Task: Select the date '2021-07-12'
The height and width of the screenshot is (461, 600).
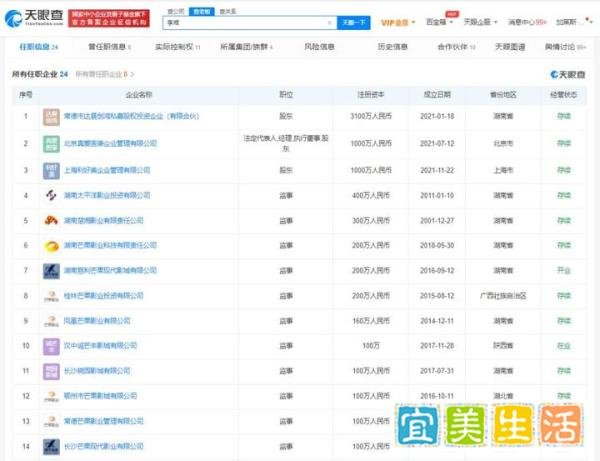Action: 437,143
